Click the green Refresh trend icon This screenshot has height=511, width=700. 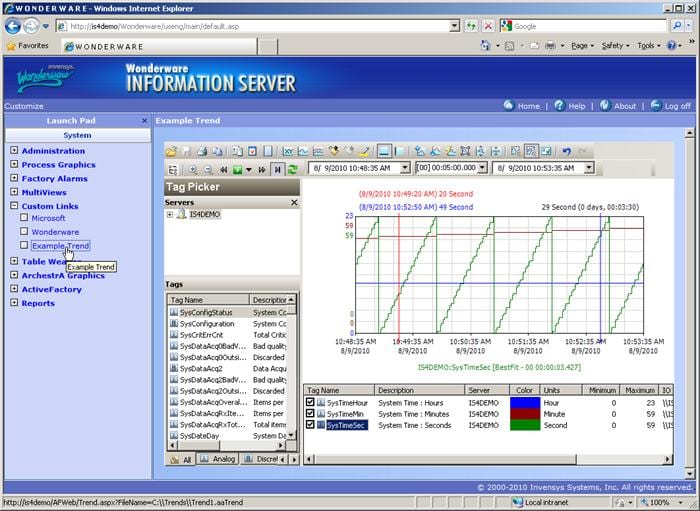[292, 170]
